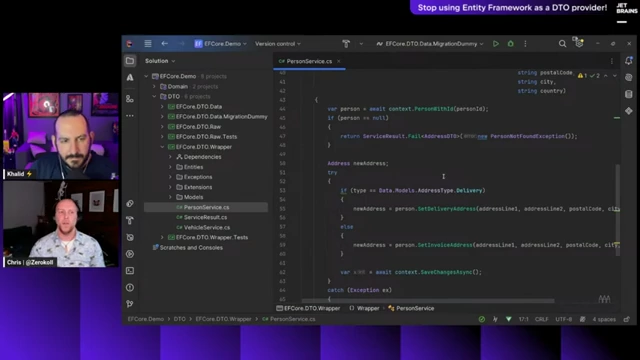Click UTF-8 encoding in status bar

563,319
